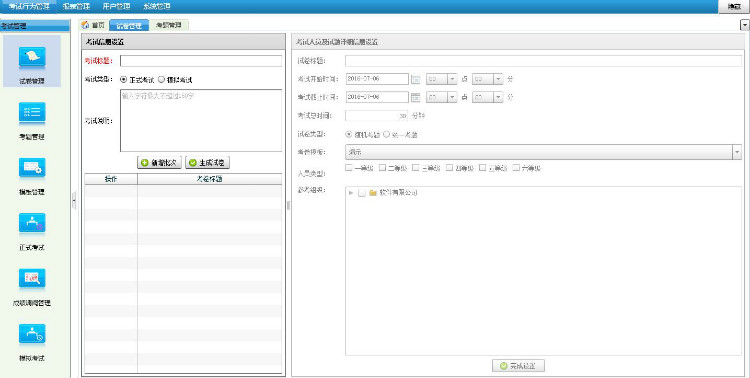Screen dimensions: 750x378
Task: Check the 四等级 level-four personnel checkbox
Action: click(x=449, y=168)
